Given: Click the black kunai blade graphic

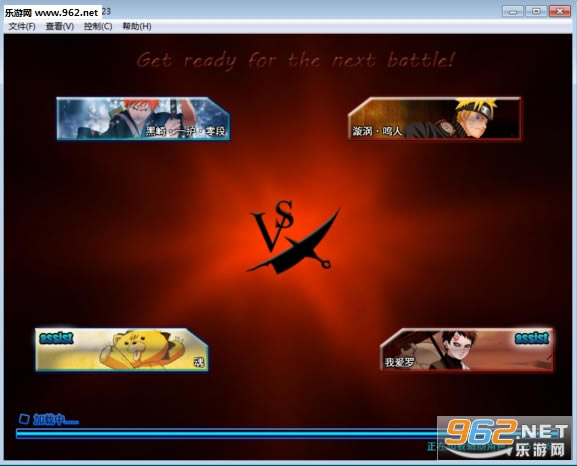Looking at the screenshot, I should 293,245.
